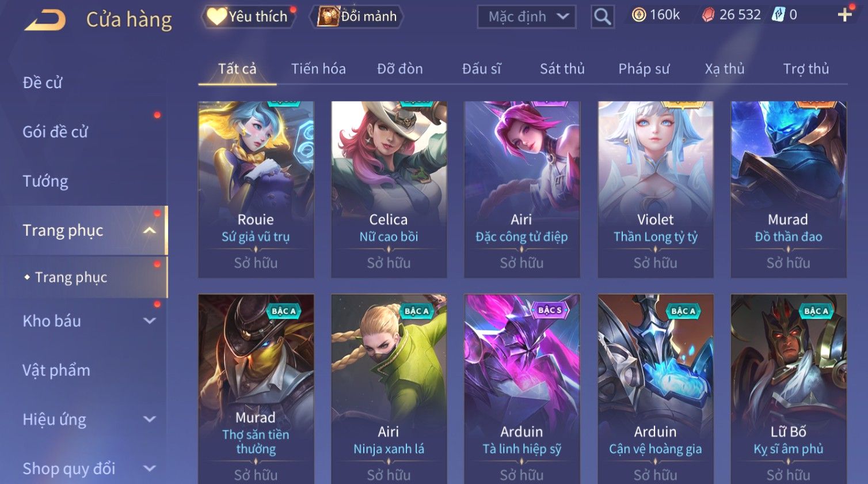Open Đổi mảnh chest exchange
This screenshot has width=868, height=484.
point(357,17)
